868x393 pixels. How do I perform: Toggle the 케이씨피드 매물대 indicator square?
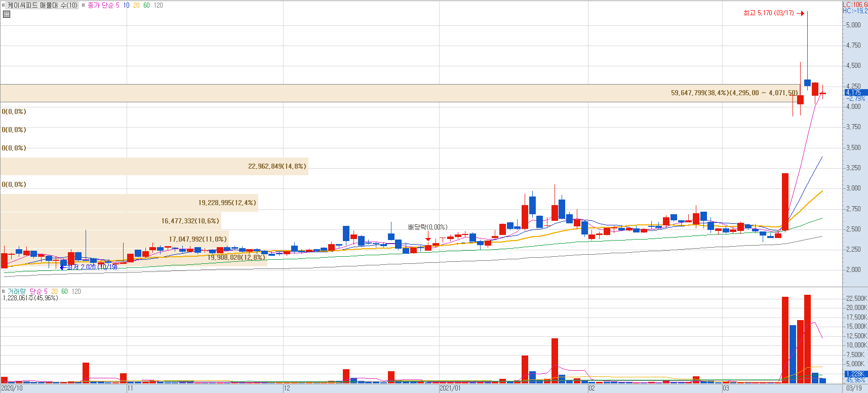(x=4, y=5)
